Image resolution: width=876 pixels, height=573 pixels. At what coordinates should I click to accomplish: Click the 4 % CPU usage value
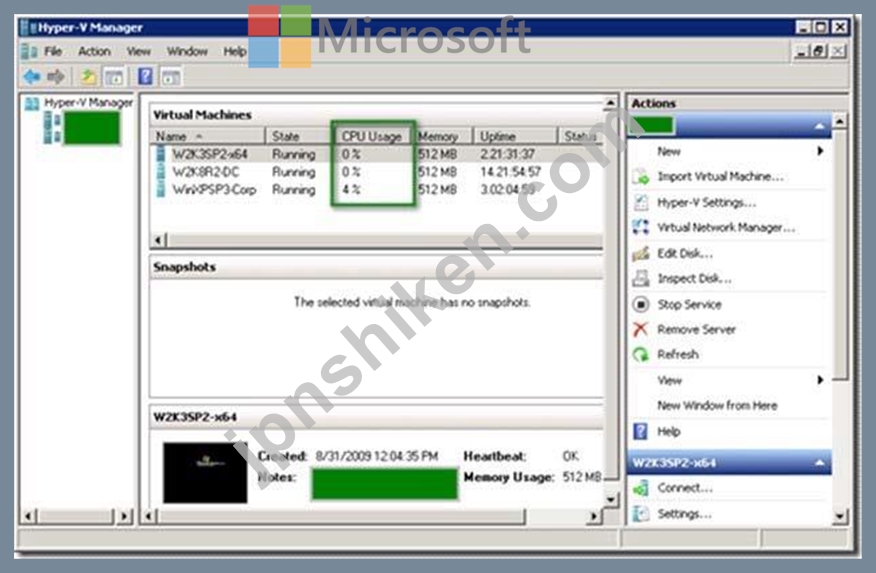pos(351,190)
